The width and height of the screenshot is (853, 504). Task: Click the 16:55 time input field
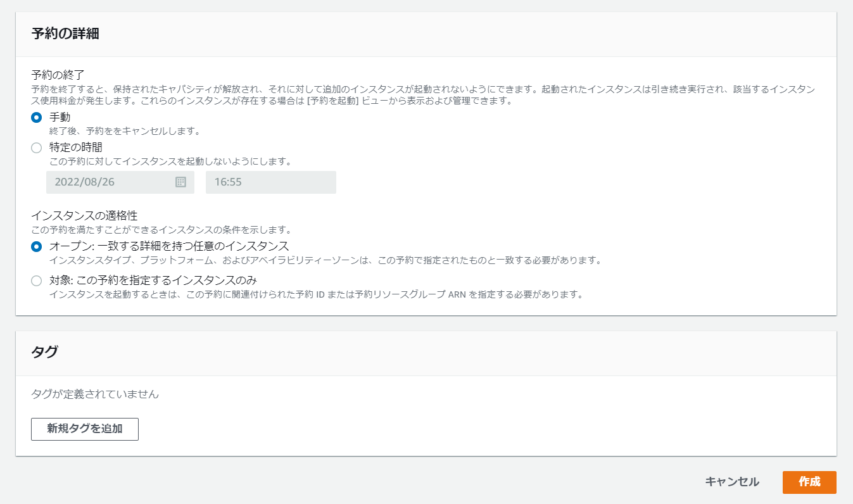click(x=270, y=182)
